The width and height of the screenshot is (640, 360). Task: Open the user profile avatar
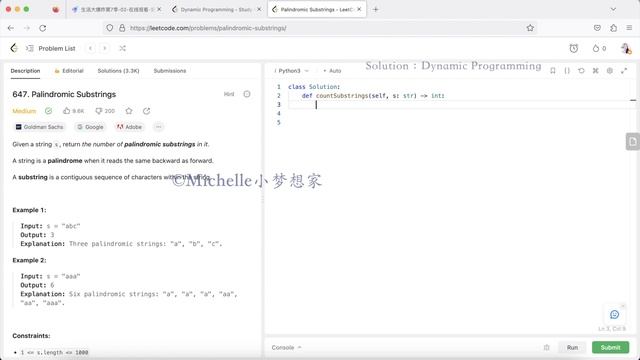tap(626, 48)
